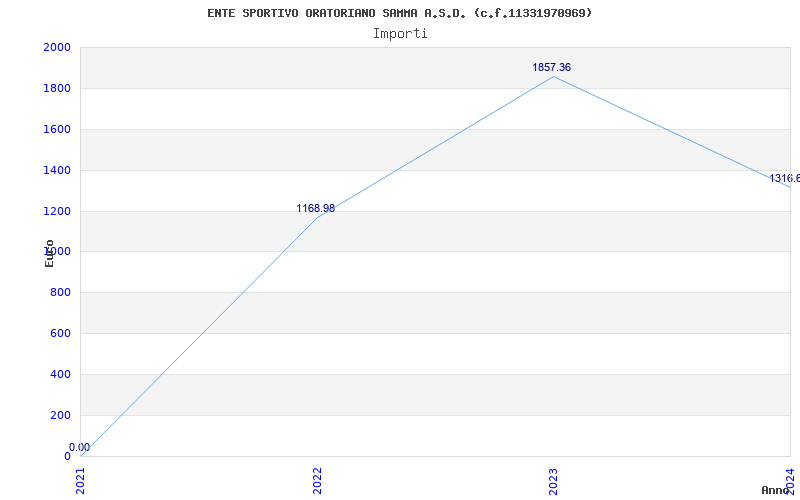Click the 2023 x-axis label

click(x=554, y=481)
